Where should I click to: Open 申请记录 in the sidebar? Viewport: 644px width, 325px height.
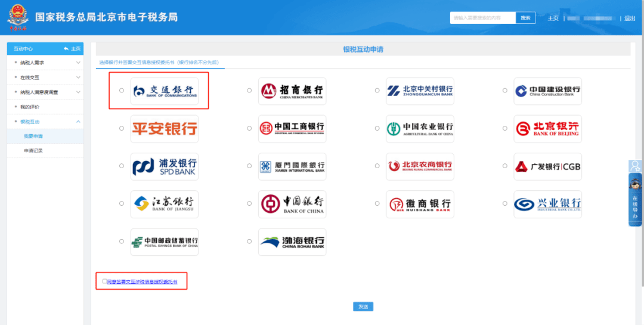click(33, 150)
